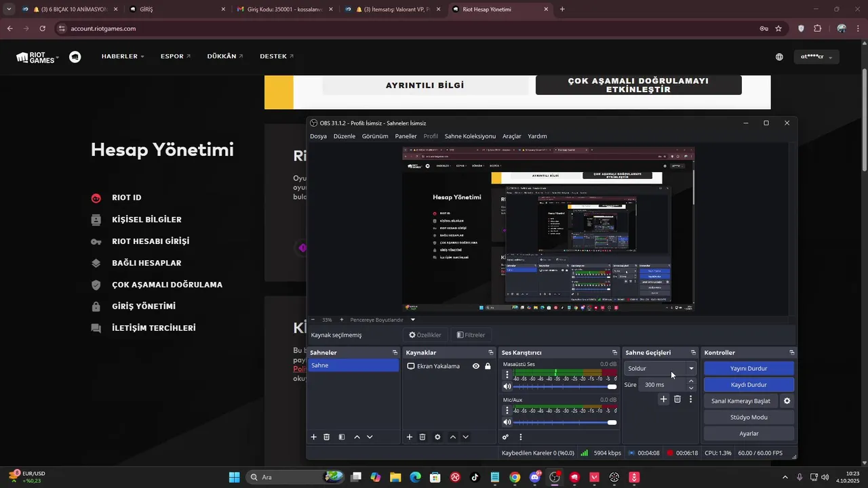Move scene up arrow in Sahneler panel
Screen dimensions: 868x488
click(x=357, y=437)
